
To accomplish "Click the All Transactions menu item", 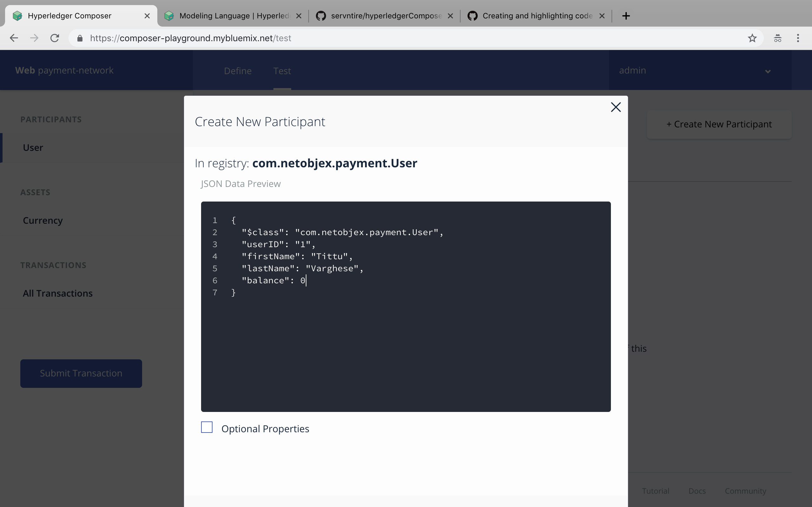I will tap(58, 293).
